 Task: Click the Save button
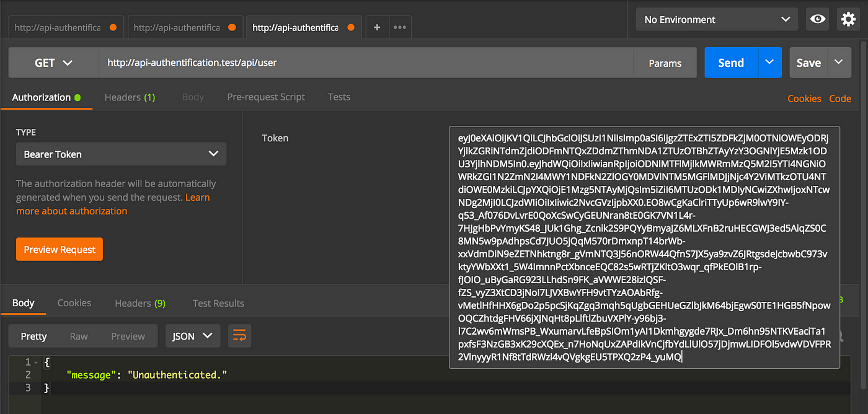coord(808,63)
